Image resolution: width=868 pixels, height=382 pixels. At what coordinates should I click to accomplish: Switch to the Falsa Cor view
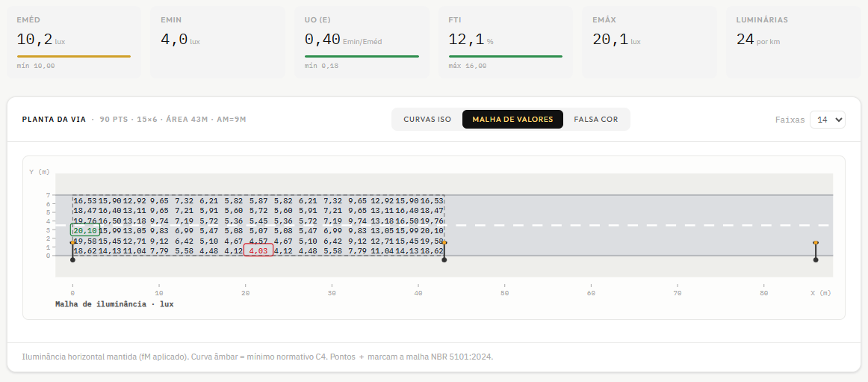click(595, 119)
